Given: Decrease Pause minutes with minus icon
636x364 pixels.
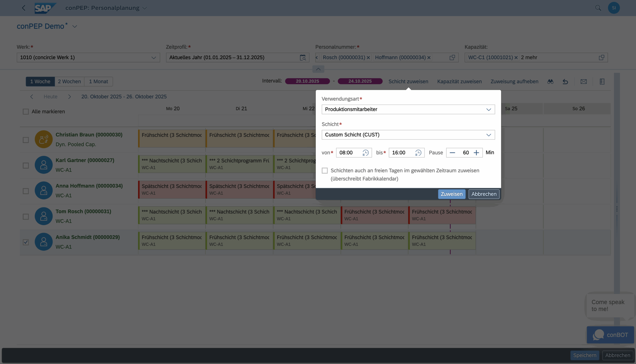Looking at the screenshot, I should point(452,153).
